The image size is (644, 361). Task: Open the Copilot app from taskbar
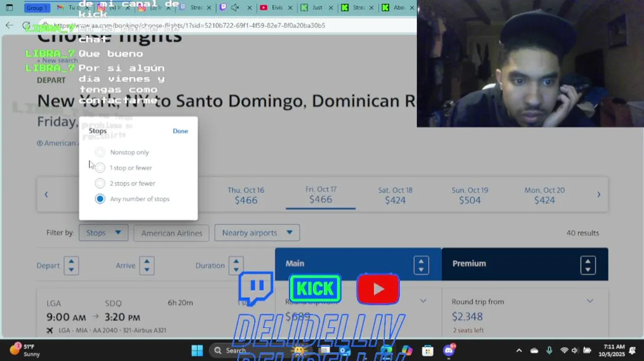(x=406, y=350)
